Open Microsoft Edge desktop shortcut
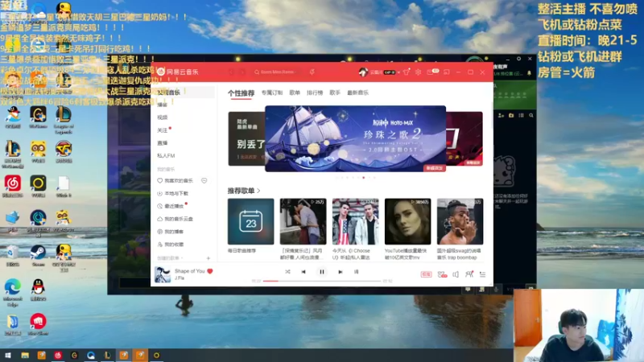644x362 pixels. (13, 292)
